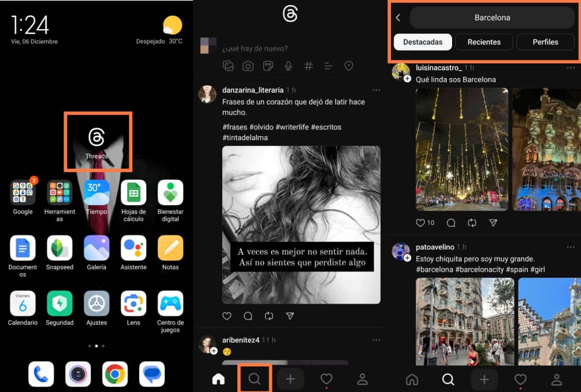
Task: Go back from Barcelona search results
Action: (398, 18)
